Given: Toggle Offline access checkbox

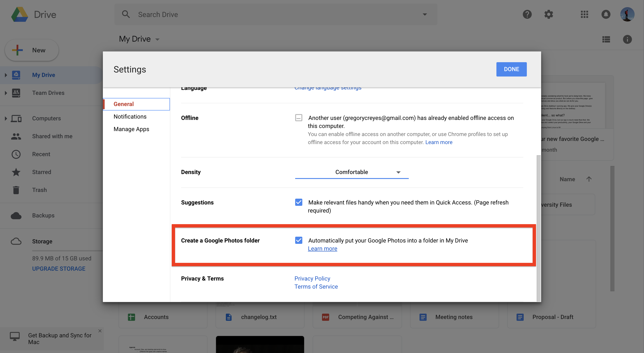Looking at the screenshot, I should pos(299,117).
